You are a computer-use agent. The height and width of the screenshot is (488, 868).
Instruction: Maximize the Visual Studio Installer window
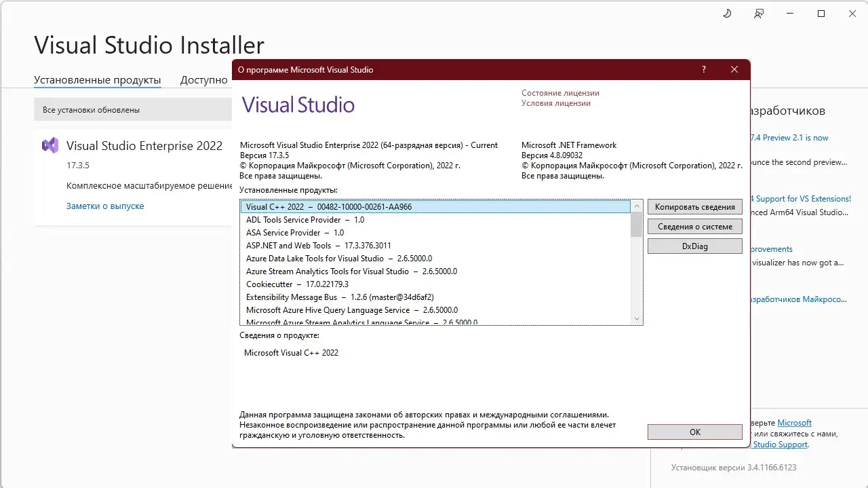point(821,14)
